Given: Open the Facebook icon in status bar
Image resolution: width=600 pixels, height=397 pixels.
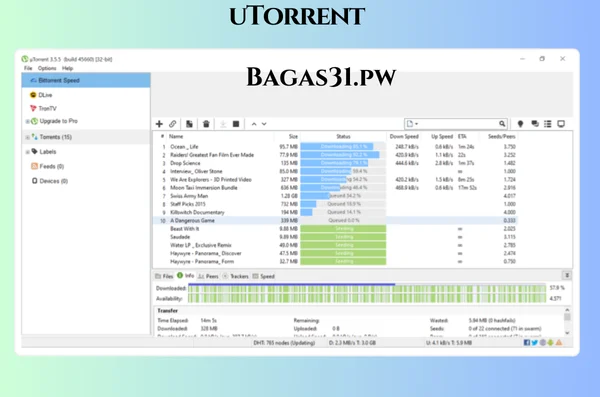Looking at the screenshot, I should click(527, 343).
